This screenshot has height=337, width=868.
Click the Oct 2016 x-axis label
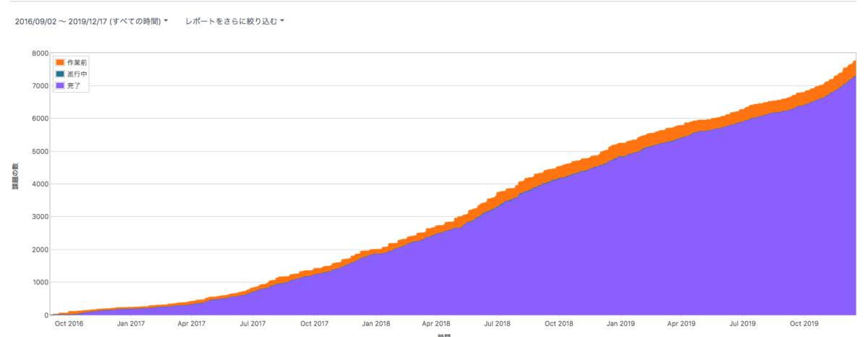click(x=69, y=324)
